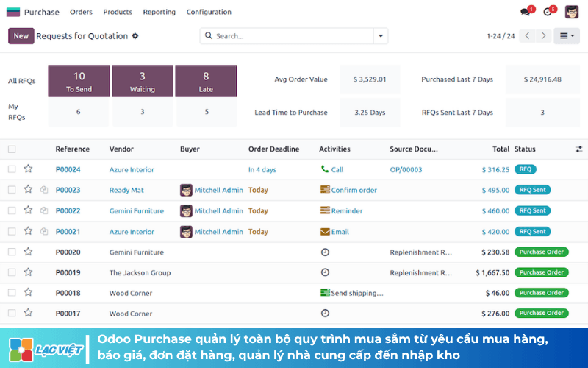Image resolution: width=588 pixels, height=368 pixels.
Task: Open the Azure Interior vendor link for P00024
Action: click(132, 170)
